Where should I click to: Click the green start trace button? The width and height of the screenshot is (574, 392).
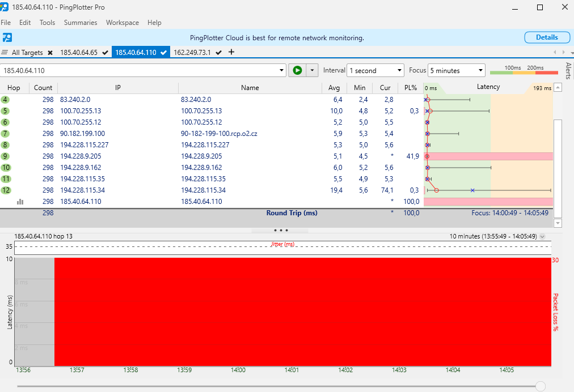(x=297, y=70)
